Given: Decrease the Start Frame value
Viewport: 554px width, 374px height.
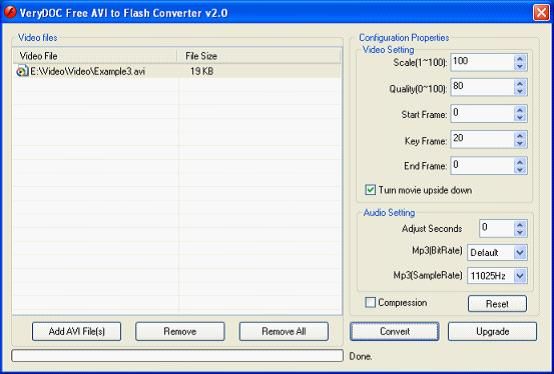Looking at the screenshot, I should click(x=520, y=118).
